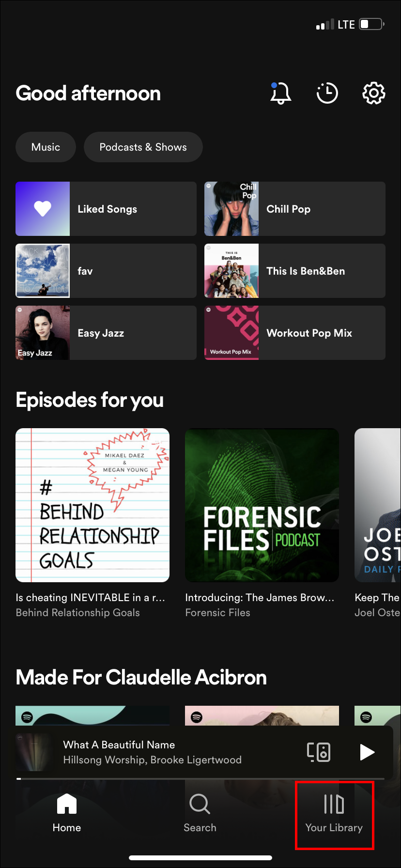Play What A Beautiful Name

[x=367, y=752]
